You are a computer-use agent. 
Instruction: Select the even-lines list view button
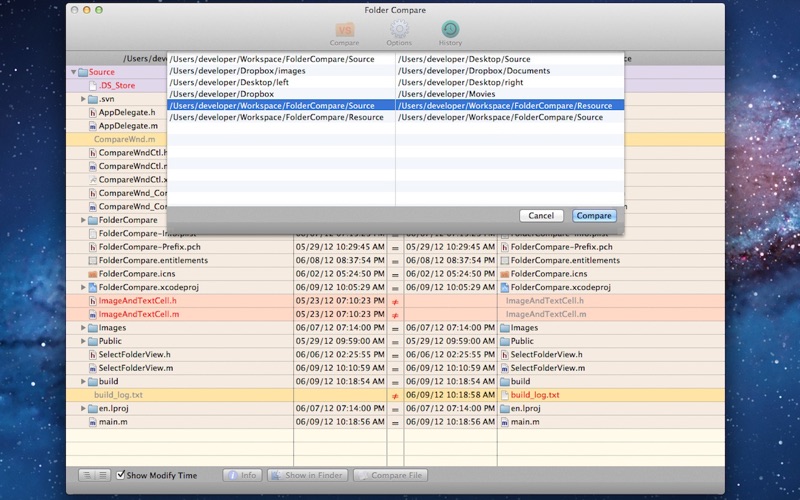(x=103, y=476)
